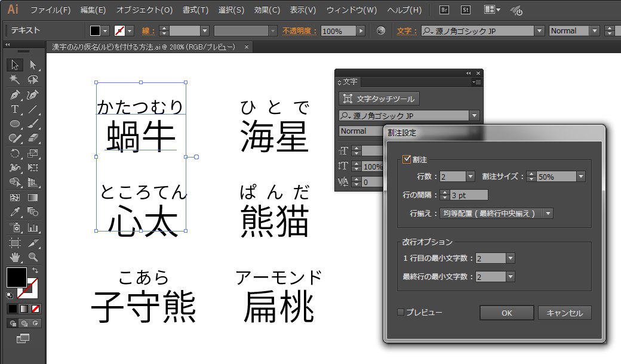
Task: Open control bar font style dropdown
Action: point(594,31)
